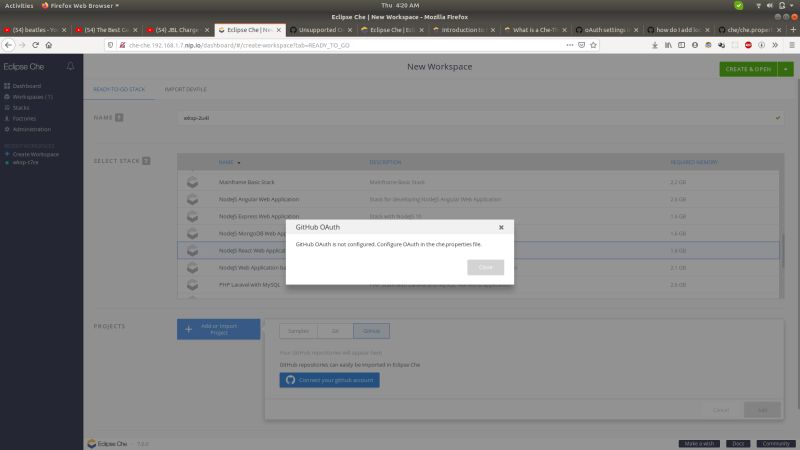The height and width of the screenshot is (450, 800).
Task: Open the Community footer link
Action: pyautogui.click(x=776, y=444)
